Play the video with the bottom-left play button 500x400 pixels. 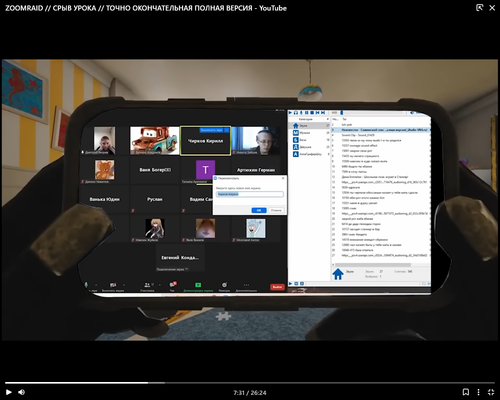pyautogui.click(x=9, y=392)
